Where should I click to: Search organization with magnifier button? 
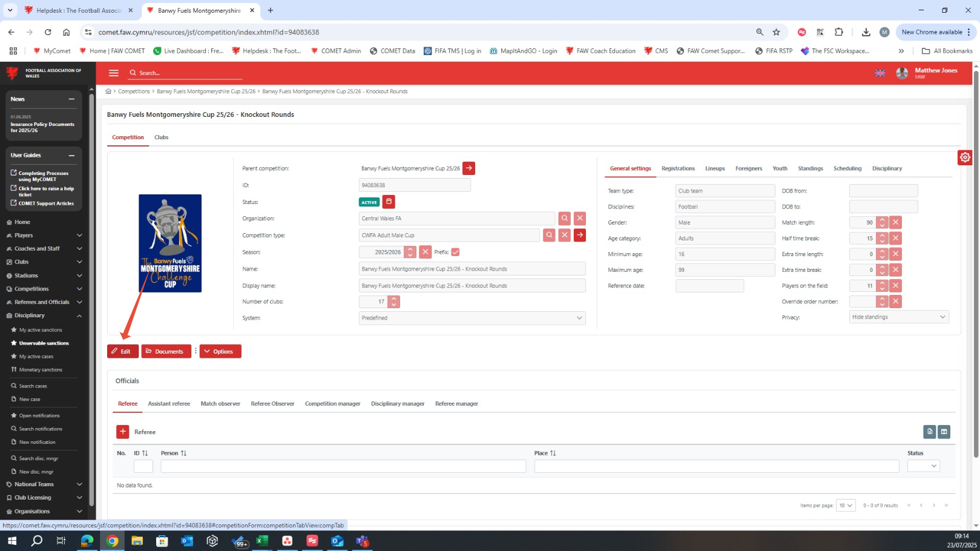click(564, 219)
